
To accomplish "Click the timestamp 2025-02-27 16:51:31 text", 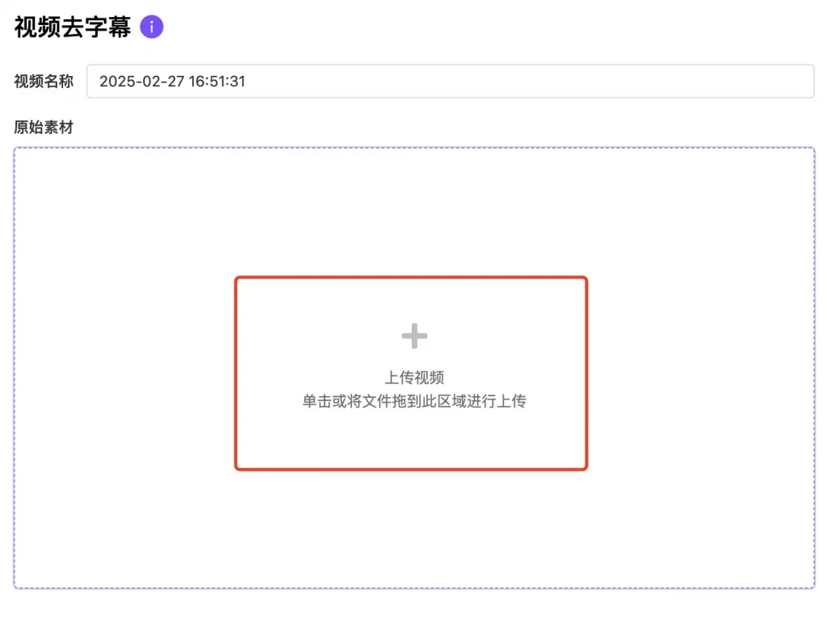I will click(173, 82).
